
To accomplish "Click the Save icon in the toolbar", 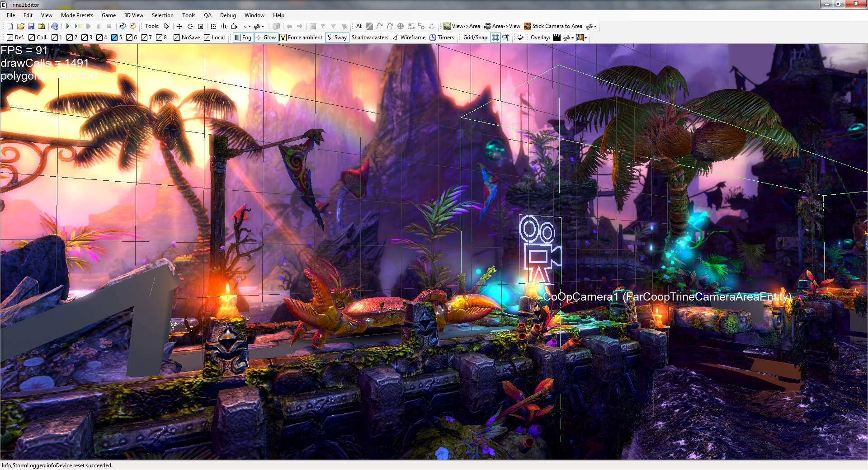I will pyautogui.click(x=31, y=26).
